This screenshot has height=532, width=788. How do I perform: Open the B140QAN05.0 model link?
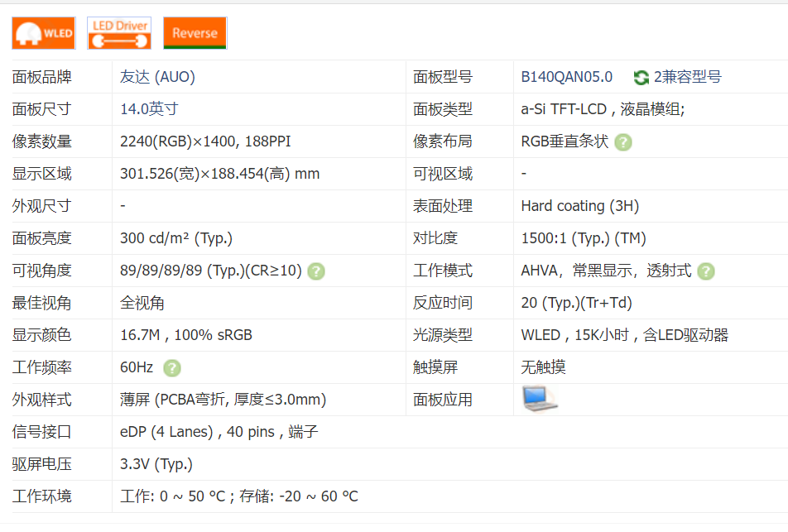(566, 77)
